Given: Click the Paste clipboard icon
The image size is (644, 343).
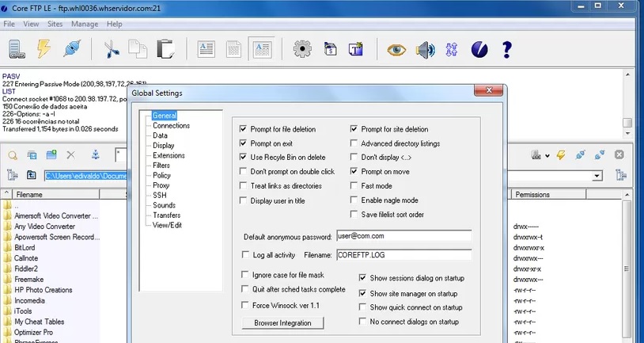Looking at the screenshot, I should pos(165,49).
